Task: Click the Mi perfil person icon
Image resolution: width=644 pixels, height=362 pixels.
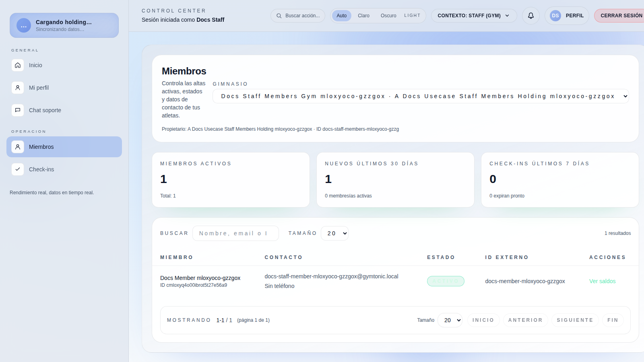Action: (18, 88)
